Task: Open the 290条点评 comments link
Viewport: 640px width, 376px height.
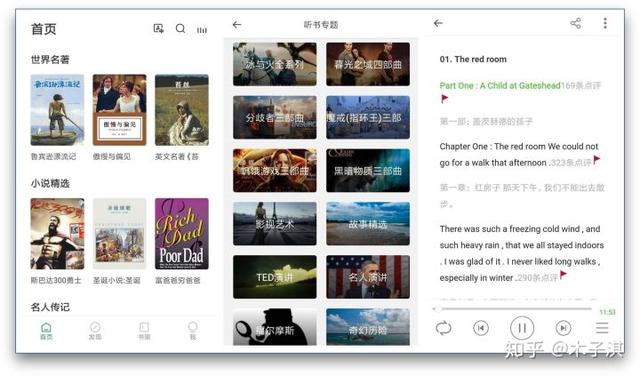Action: [537, 278]
